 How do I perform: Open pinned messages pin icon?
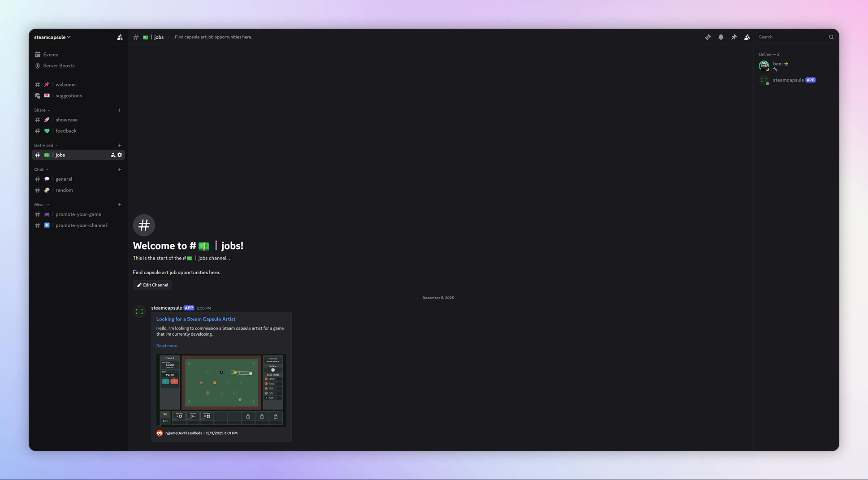(x=734, y=37)
